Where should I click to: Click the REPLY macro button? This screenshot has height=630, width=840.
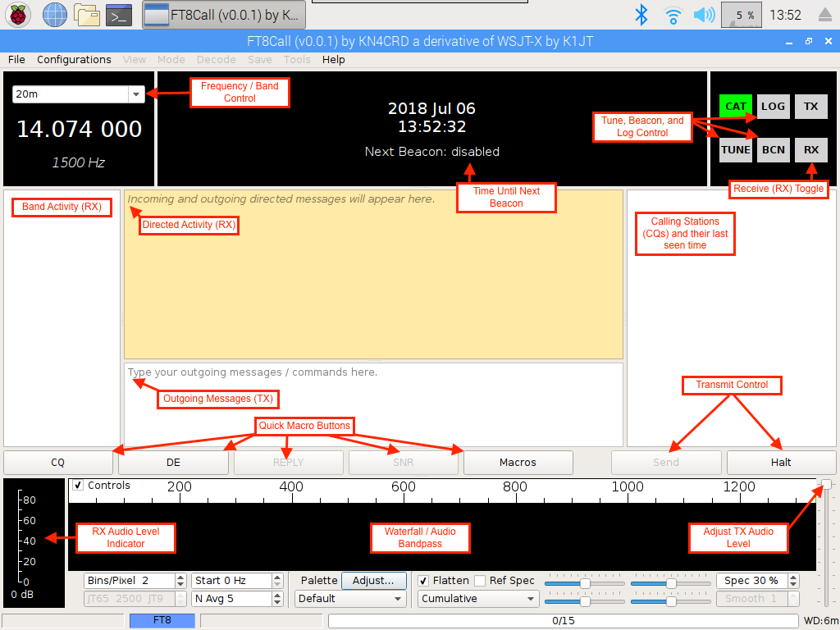click(288, 463)
